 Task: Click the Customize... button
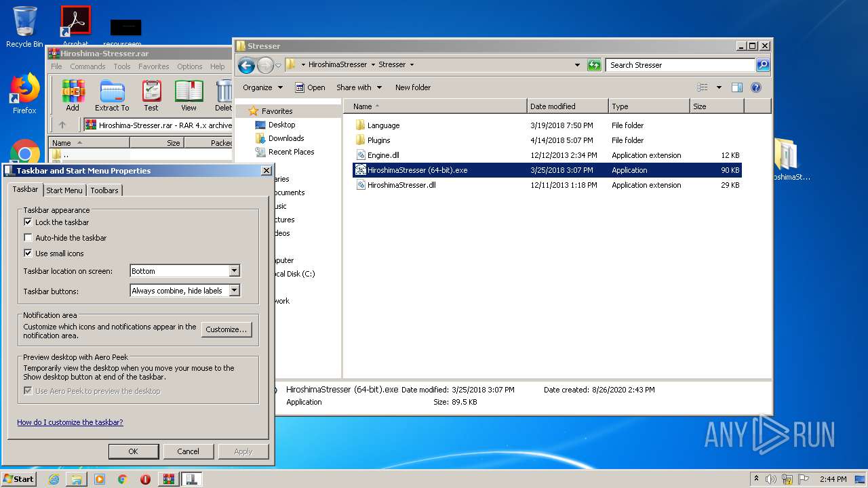point(226,329)
